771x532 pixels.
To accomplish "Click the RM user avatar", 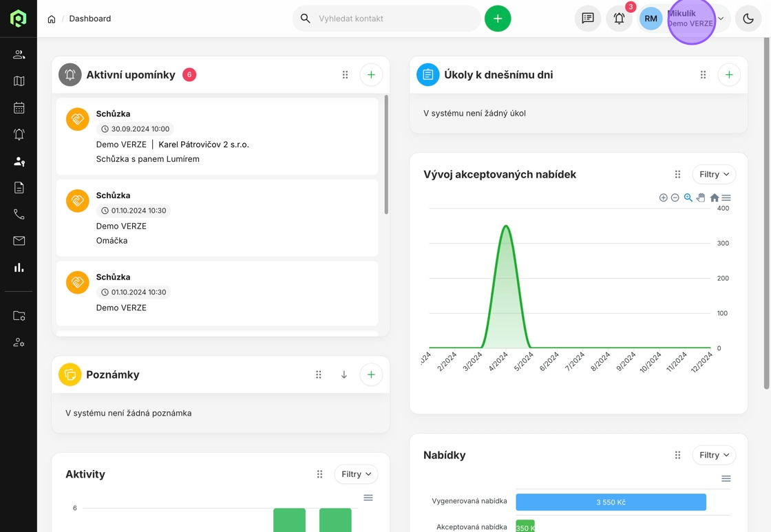I will click(x=651, y=19).
